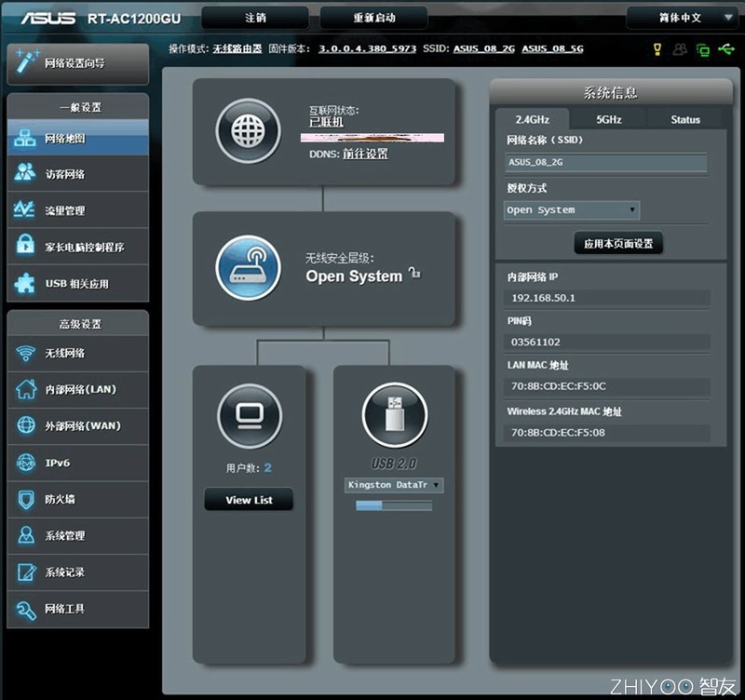Click the clients computer monitor icon

(250, 416)
